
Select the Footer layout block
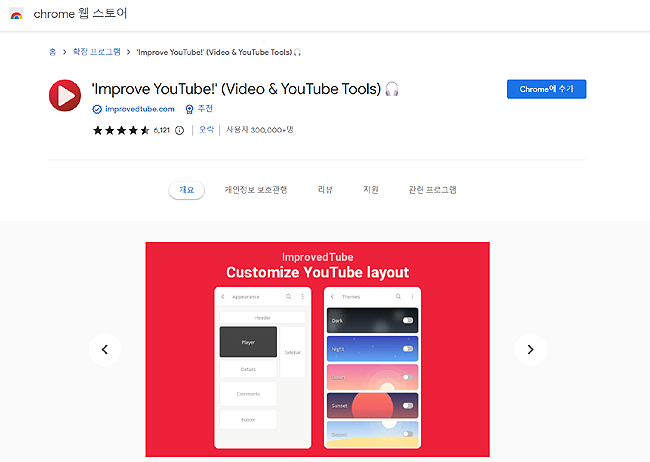click(x=248, y=420)
